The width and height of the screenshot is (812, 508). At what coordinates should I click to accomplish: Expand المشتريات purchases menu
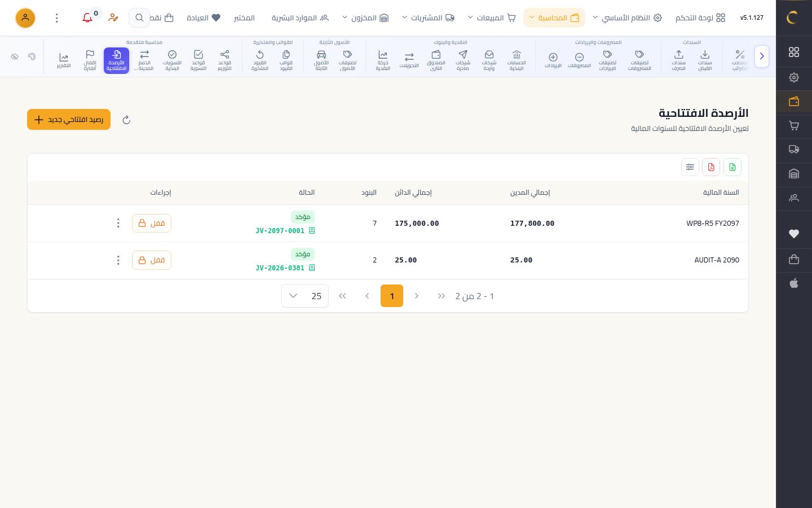pos(428,18)
